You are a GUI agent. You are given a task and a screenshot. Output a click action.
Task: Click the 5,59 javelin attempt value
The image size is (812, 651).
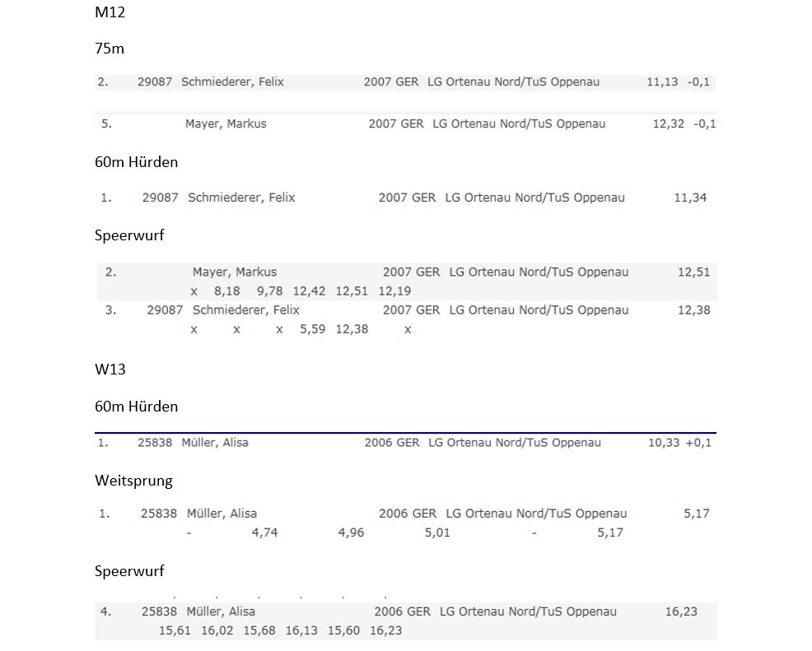coord(312,329)
